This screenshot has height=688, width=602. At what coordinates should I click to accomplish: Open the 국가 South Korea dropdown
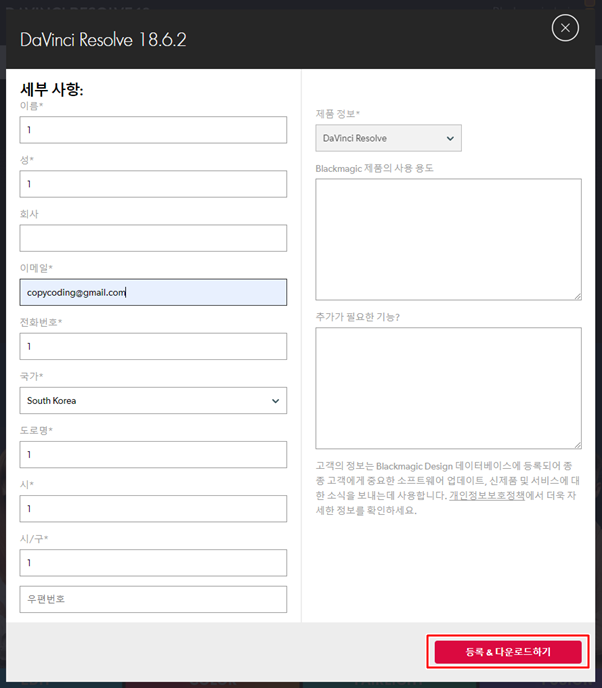(x=153, y=400)
